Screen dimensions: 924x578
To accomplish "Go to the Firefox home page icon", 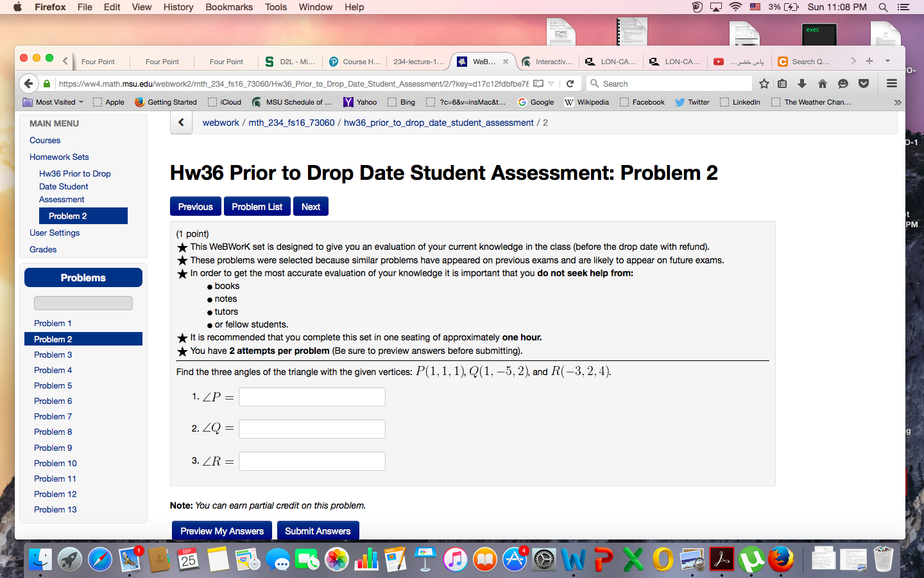I will click(x=823, y=83).
